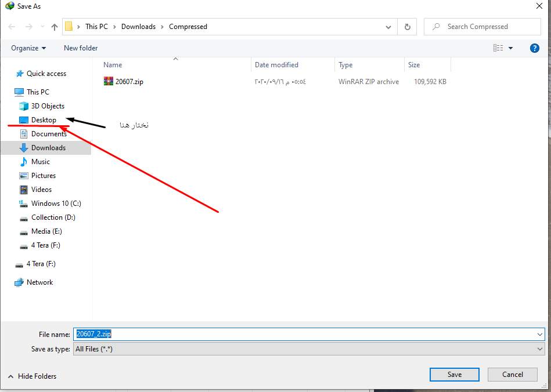Select the root 4 Tera (F:) drive above Network

coord(35,264)
